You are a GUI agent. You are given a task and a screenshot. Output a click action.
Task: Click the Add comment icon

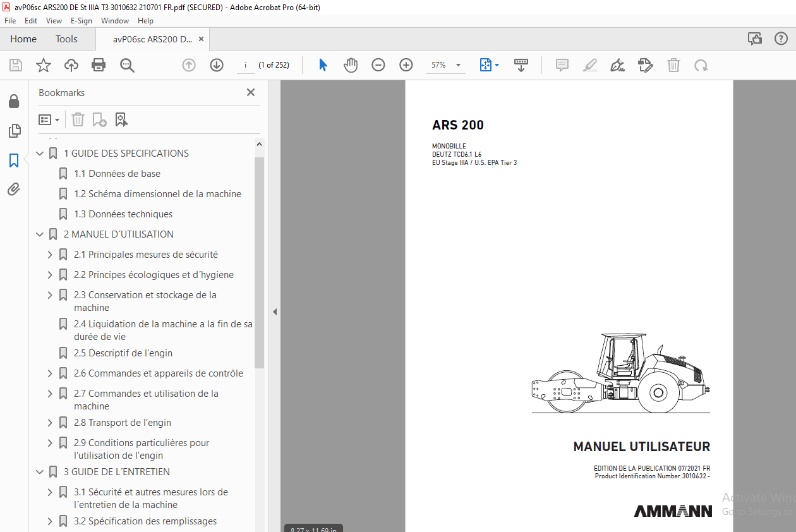click(x=562, y=65)
